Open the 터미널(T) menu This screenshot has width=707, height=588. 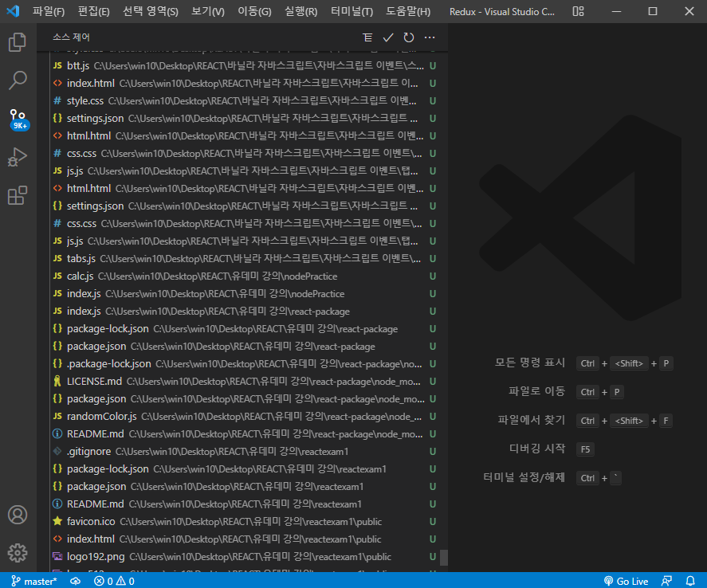pos(352,11)
